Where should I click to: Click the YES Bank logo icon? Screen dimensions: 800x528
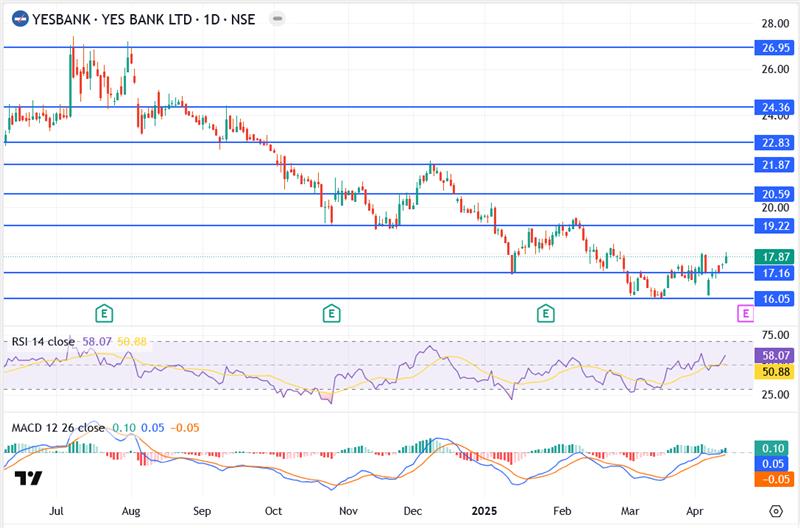tap(18, 18)
